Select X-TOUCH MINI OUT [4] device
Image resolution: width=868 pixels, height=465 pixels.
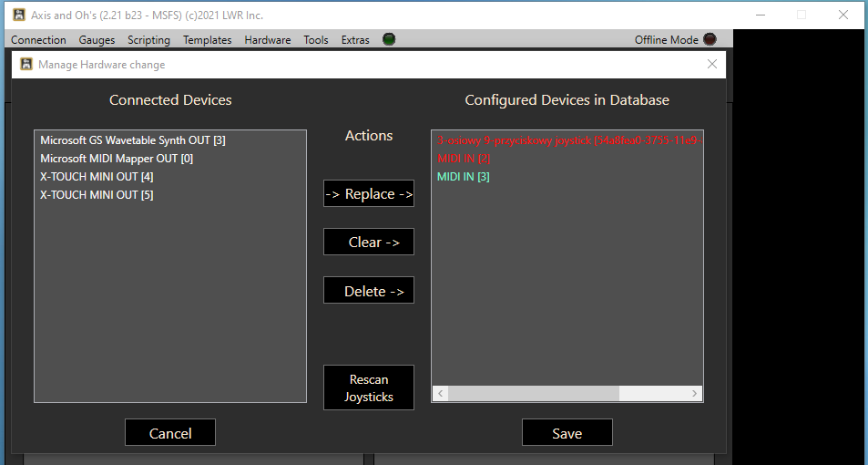tap(97, 177)
